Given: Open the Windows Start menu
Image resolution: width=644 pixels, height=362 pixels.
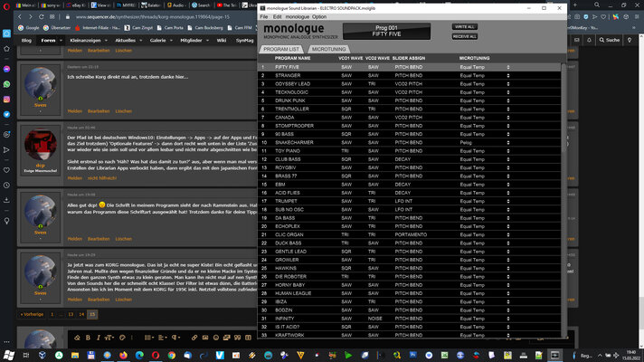Looking at the screenshot, I should click(9, 355).
